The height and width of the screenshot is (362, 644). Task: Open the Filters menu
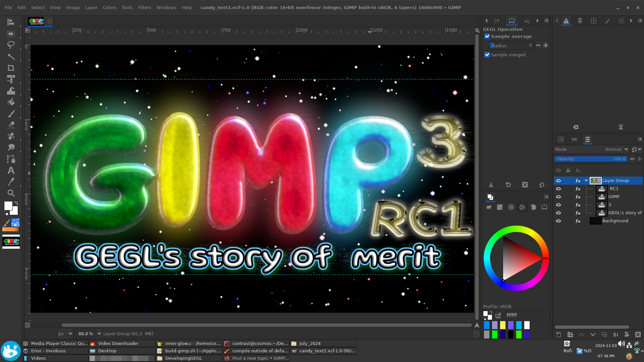pyautogui.click(x=145, y=7)
